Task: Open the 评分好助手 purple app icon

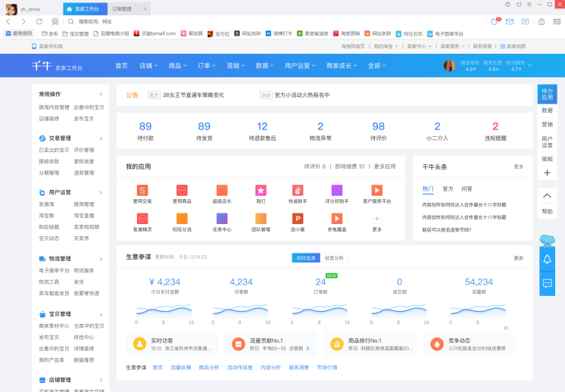Action: (x=337, y=190)
